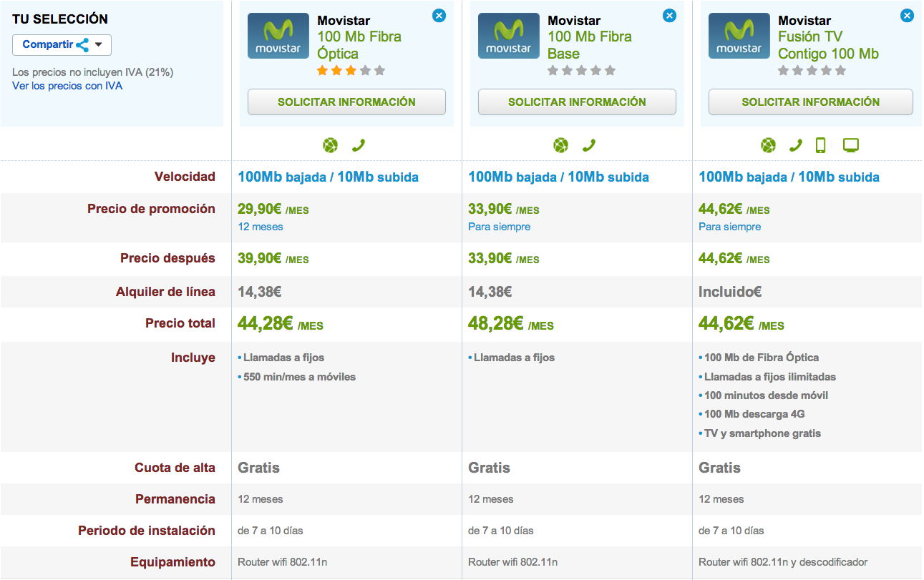Open the '100 Mb Fibra Base' plan title
This screenshot has width=924, height=580.
pos(590,45)
